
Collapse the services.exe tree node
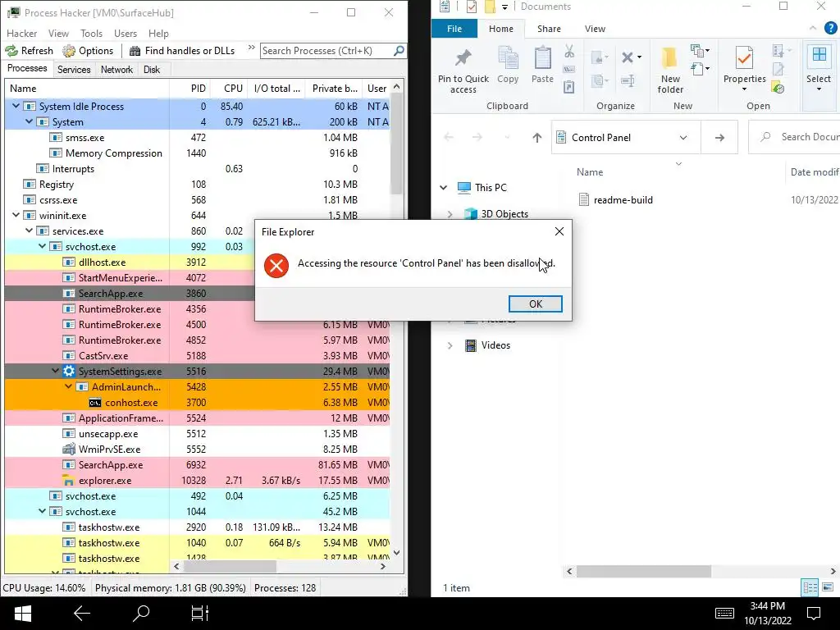click(x=29, y=231)
